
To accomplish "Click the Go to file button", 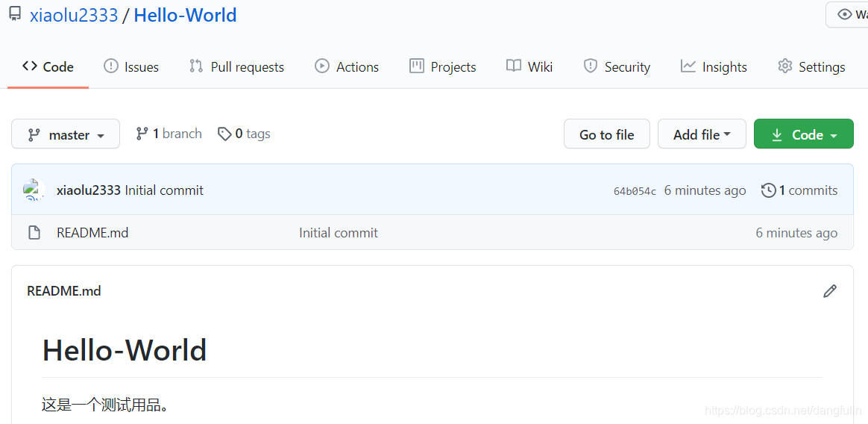I will (x=607, y=134).
